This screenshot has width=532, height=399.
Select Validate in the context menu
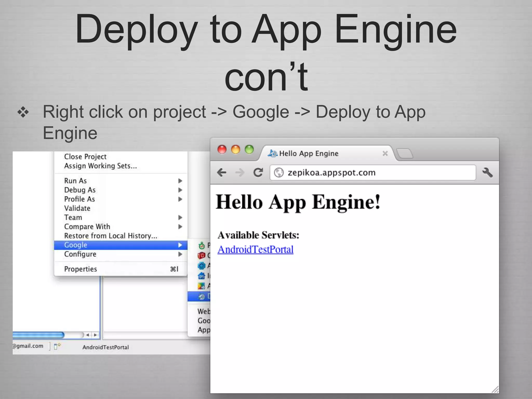point(121,208)
